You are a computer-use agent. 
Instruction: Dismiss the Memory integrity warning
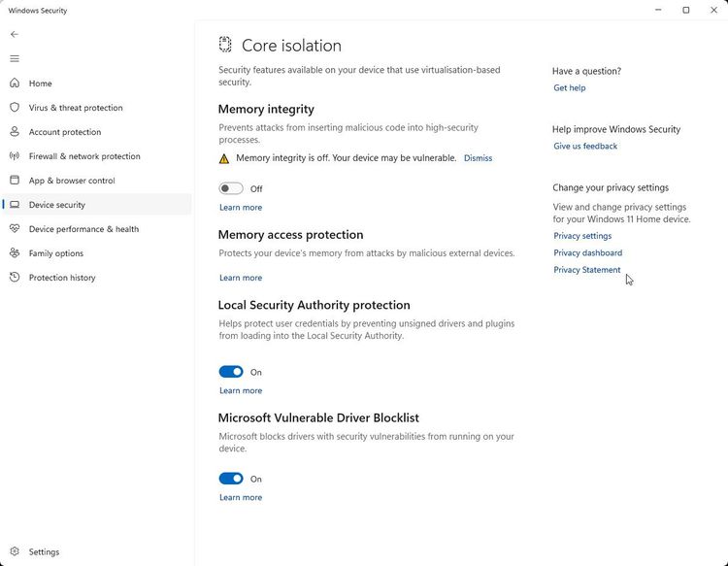478,158
